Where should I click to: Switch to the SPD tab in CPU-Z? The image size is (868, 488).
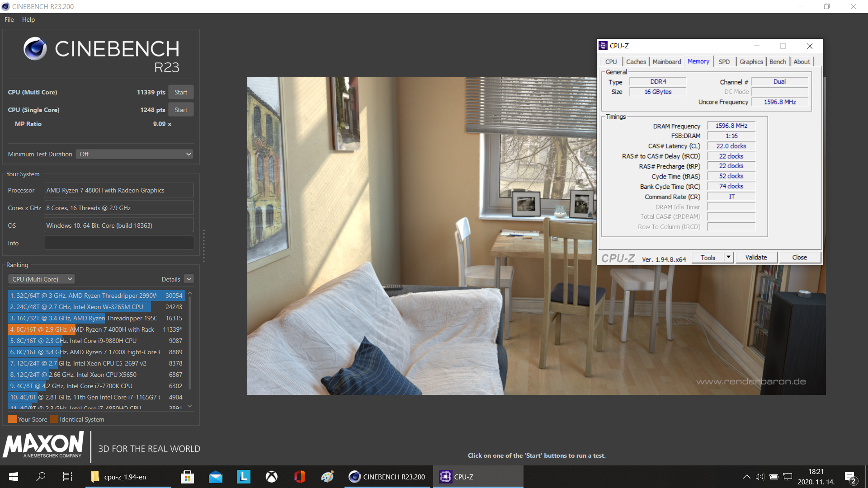coord(724,62)
